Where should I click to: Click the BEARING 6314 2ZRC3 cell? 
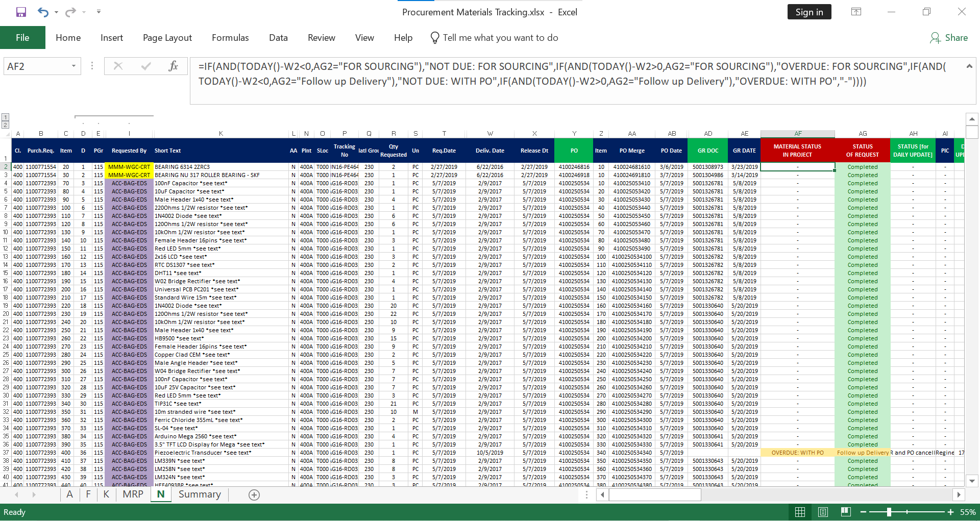coord(221,167)
